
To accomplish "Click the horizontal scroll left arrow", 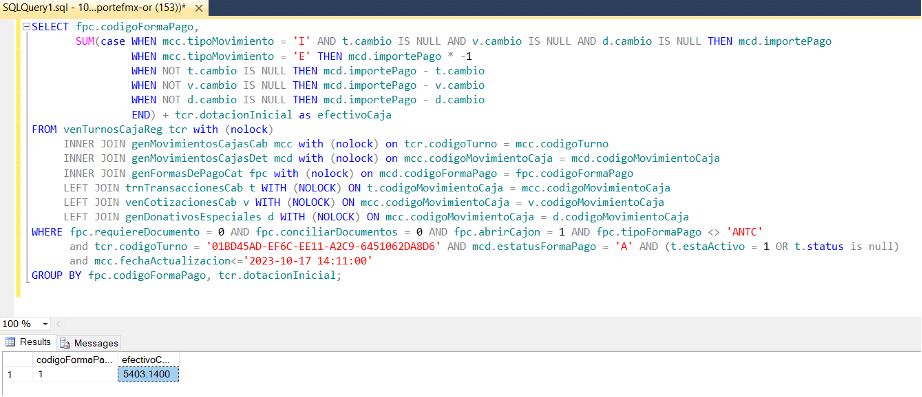I will click(58, 324).
